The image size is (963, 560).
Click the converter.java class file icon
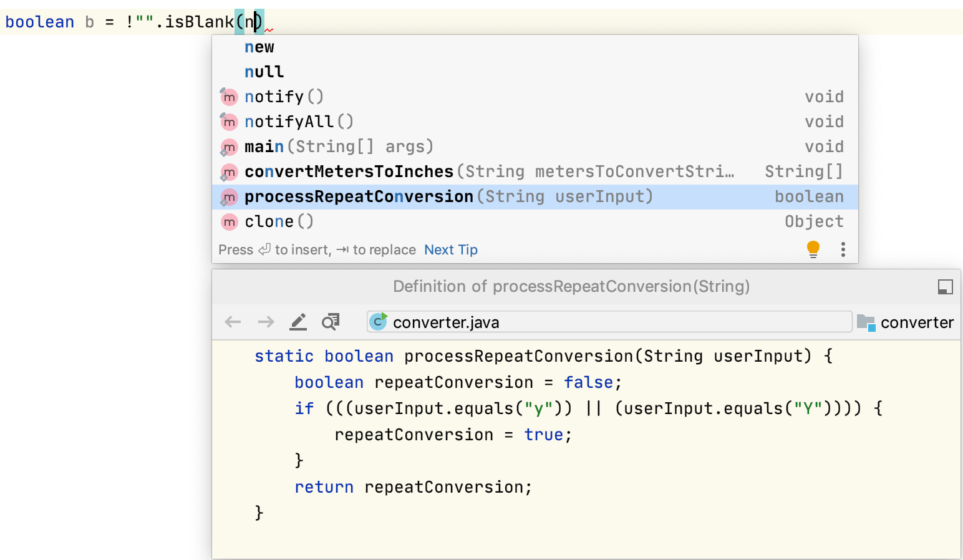coord(379,321)
